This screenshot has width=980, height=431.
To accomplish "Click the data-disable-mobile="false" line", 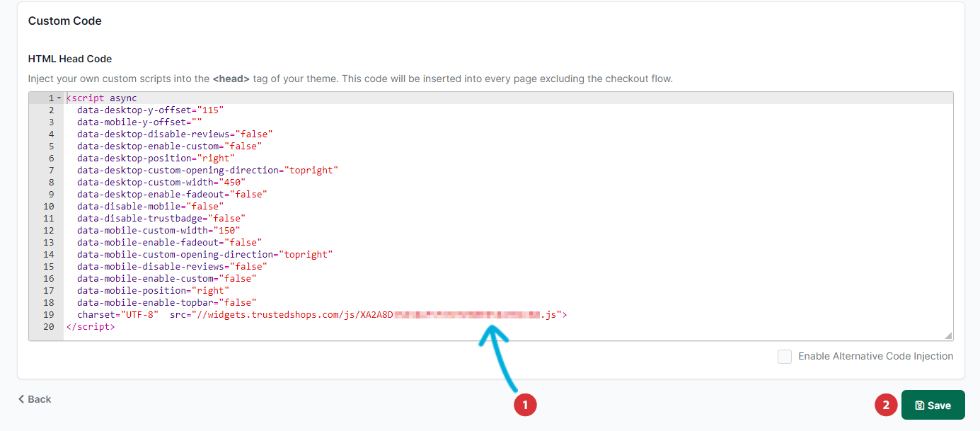I will 150,206.
